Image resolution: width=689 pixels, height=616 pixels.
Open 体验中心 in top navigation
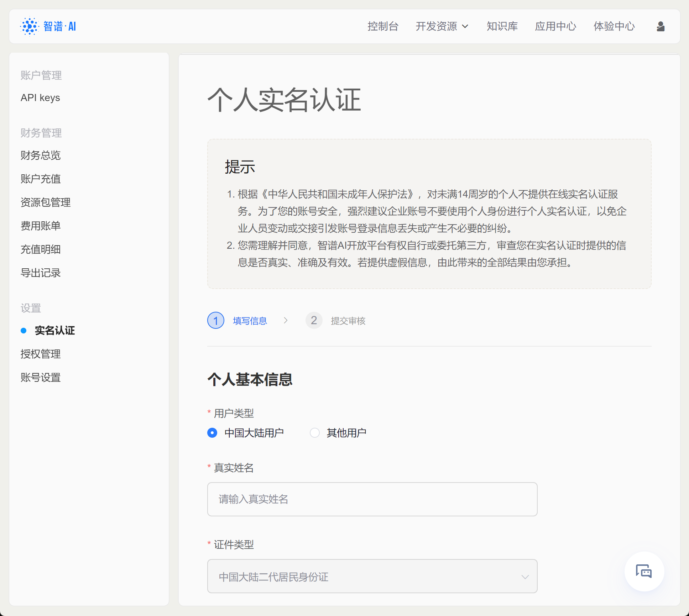(614, 26)
